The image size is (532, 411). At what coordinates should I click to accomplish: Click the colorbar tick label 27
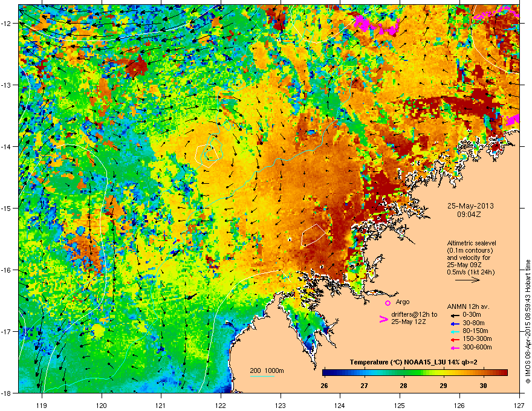[364, 386]
